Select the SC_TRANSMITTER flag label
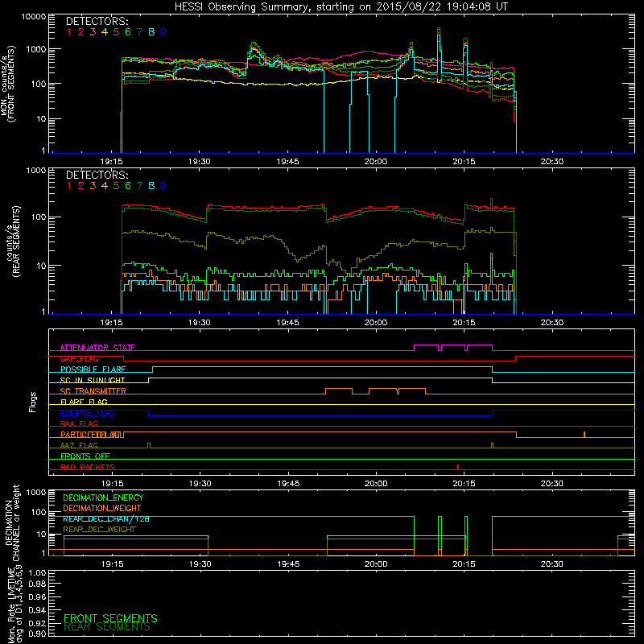Viewport: 644px width, 644px height. pos(93,391)
